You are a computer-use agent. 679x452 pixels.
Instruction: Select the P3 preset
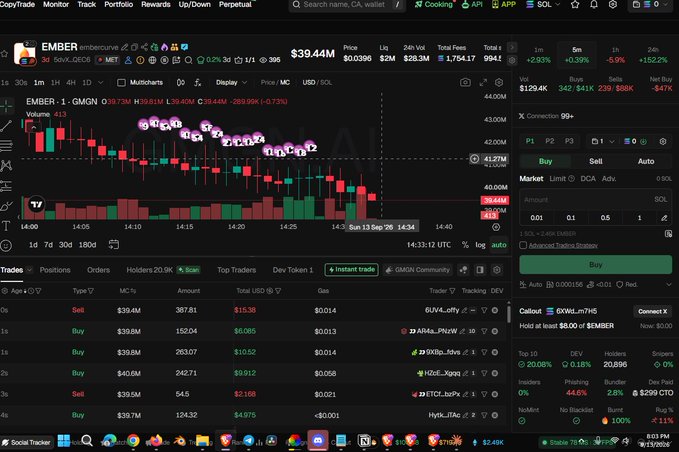point(569,141)
